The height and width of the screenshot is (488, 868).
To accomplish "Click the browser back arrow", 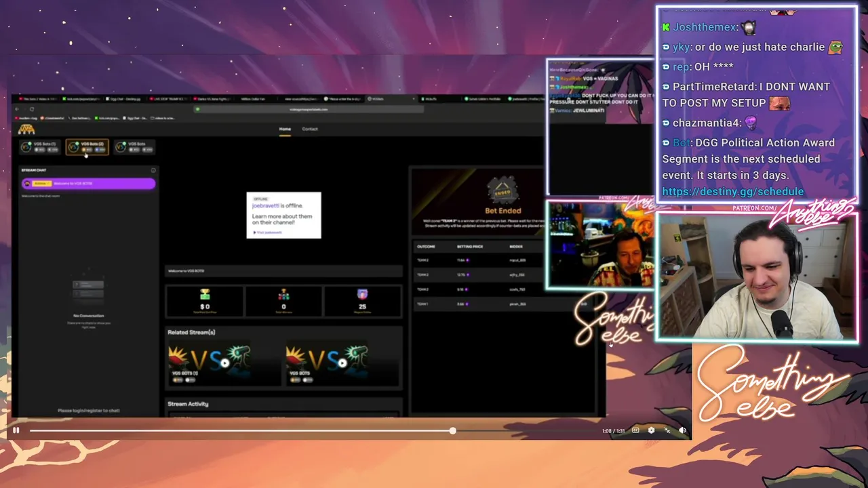I will point(18,109).
